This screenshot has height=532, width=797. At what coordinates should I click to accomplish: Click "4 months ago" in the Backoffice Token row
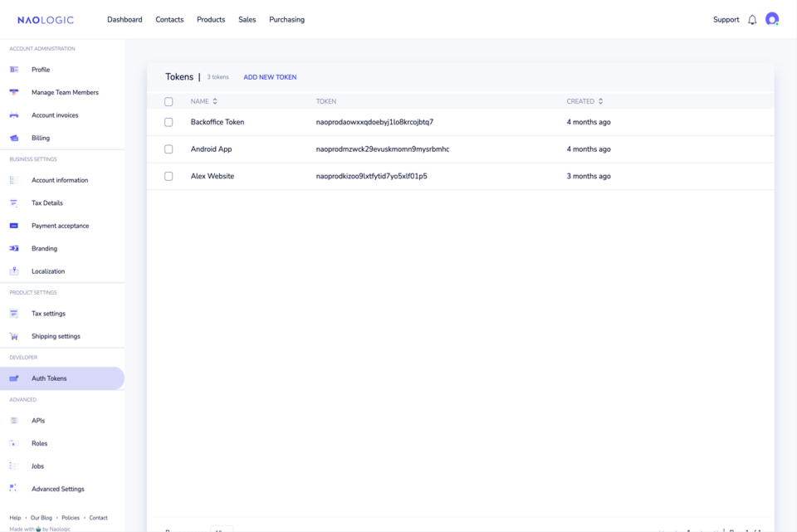click(x=589, y=122)
